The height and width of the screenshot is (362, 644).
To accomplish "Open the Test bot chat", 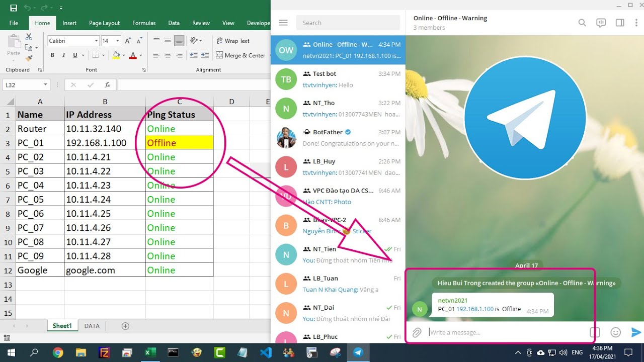I will pos(338,79).
